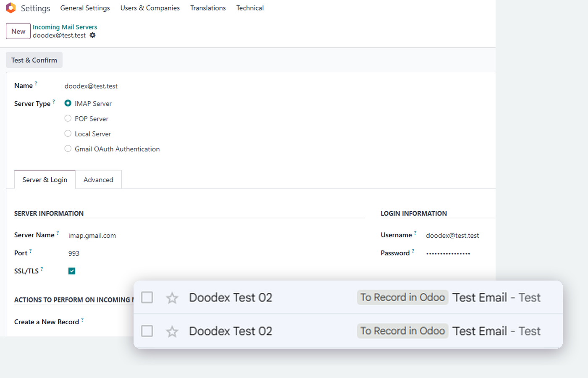Star the second Doodex Test 02 email
This screenshot has width=588, height=378.
click(172, 332)
